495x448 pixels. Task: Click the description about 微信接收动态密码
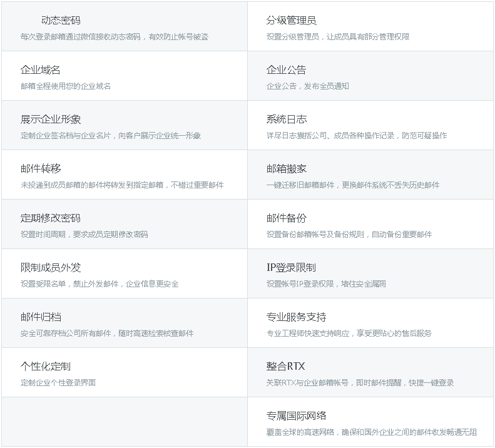114,37
